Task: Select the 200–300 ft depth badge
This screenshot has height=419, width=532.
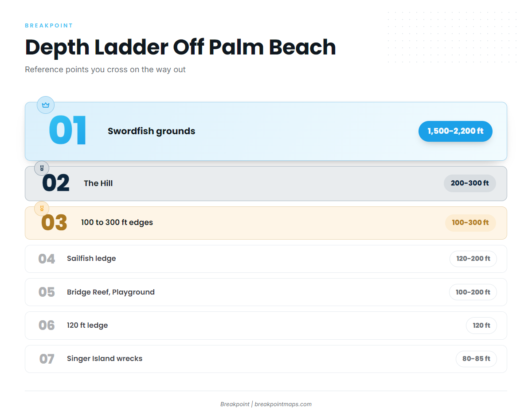Action: coord(469,183)
